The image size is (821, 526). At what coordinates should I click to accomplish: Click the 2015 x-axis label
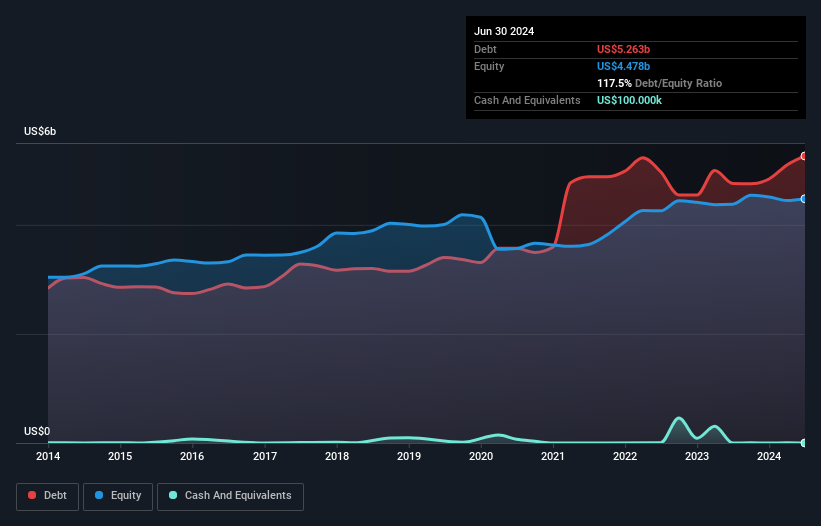click(x=120, y=456)
